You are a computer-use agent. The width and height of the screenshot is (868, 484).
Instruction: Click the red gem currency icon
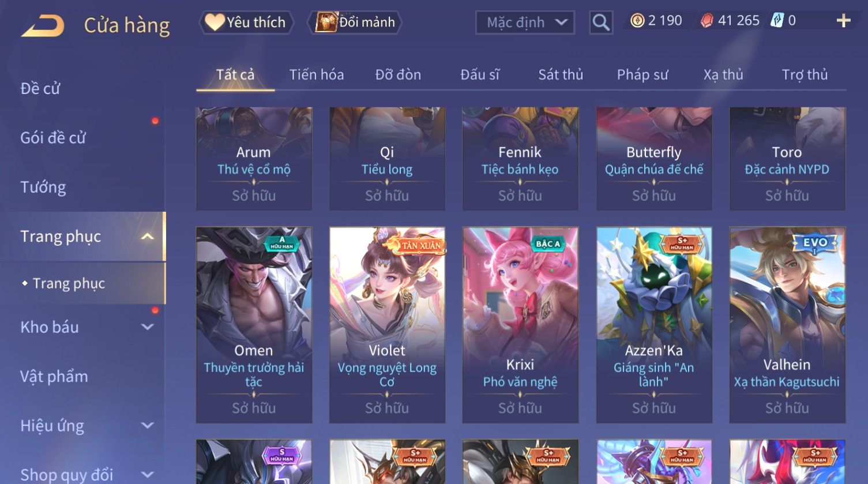[707, 21]
